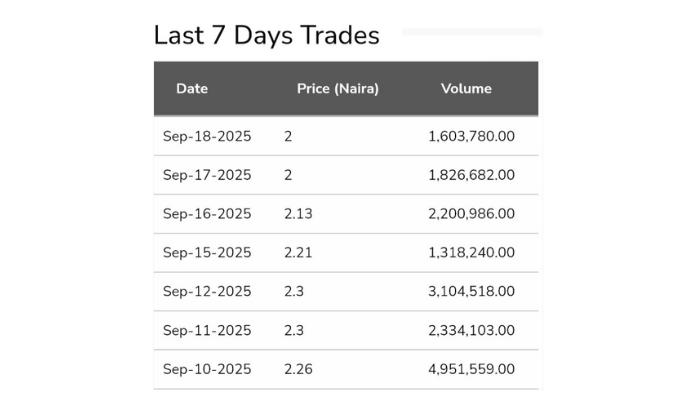
Task: Click the 2,334,103.00 volume figure
Action: tap(471, 331)
